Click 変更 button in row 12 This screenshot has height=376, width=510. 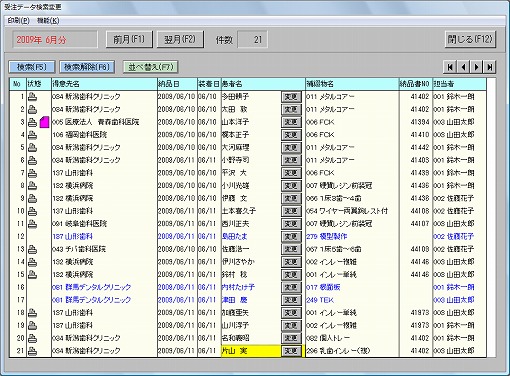point(291,236)
